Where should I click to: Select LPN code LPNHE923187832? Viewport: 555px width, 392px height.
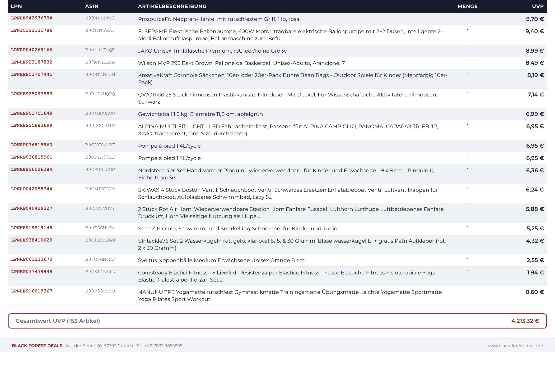[x=32, y=62]
